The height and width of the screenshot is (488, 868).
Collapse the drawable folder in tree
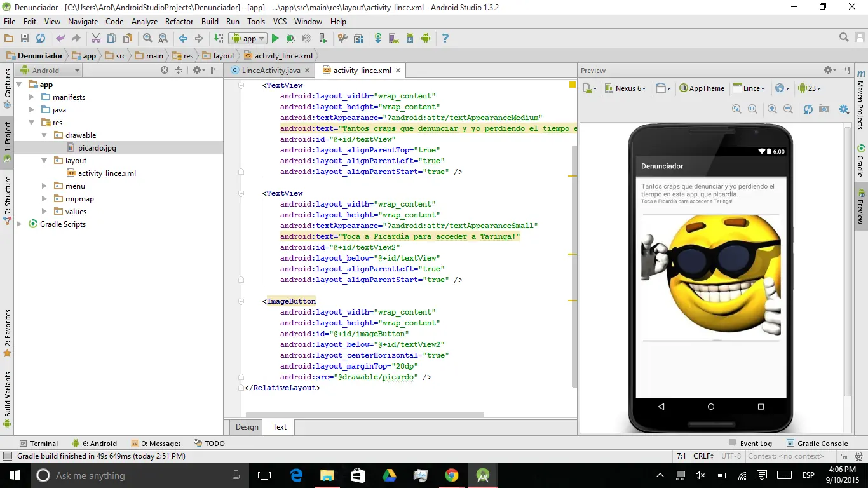click(44, 135)
